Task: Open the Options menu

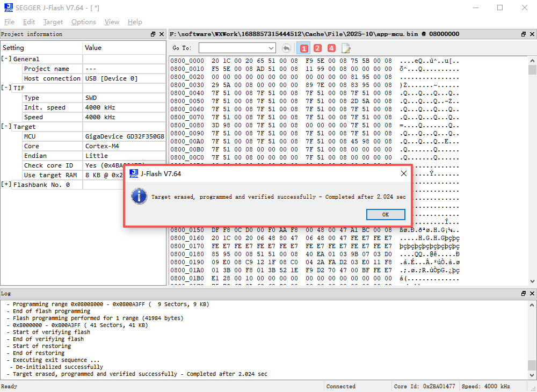Action: (84, 22)
